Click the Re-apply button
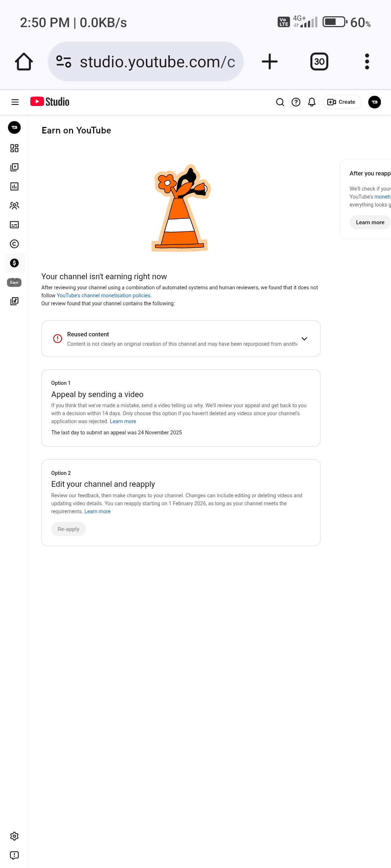Image resolution: width=391 pixels, height=868 pixels. [68, 529]
